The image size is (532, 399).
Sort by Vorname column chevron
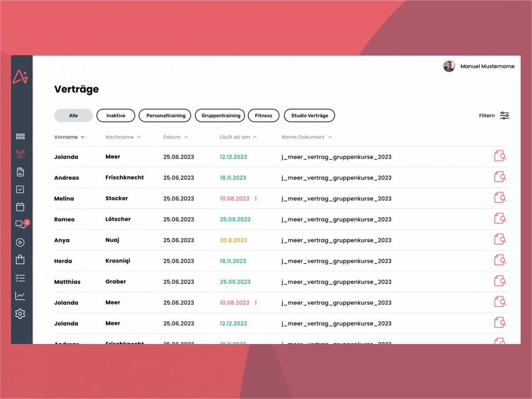coord(82,137)
